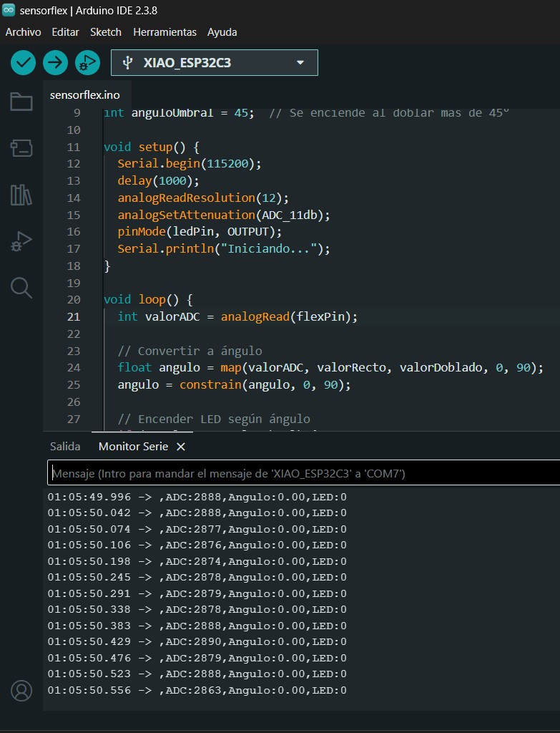Screen dimensions: 560x733
Task: Click serial output line with ADC:2874
Action: pos(197,561)
